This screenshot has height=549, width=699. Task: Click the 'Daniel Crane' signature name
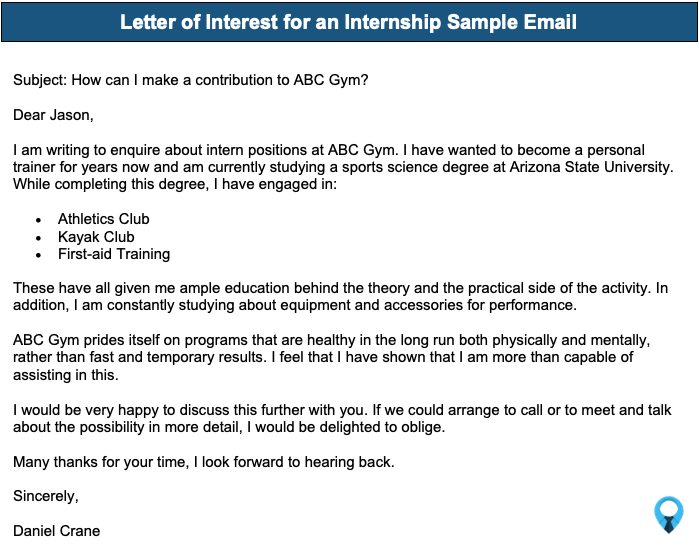57,531
